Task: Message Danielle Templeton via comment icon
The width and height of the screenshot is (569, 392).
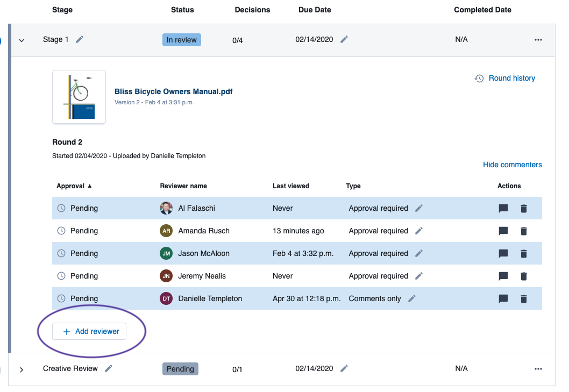Action: click(503, 299)
